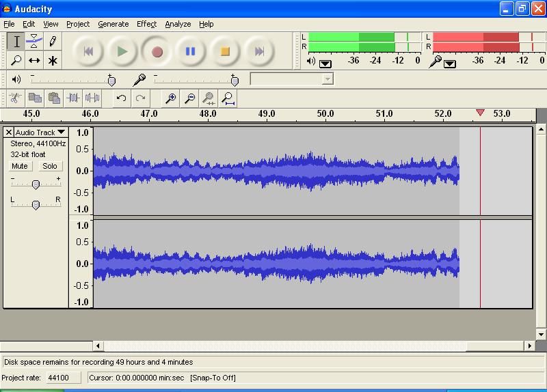Image resolution: width=547 pixels, height=392 pixels.
Task: Skip to start of track
Action: point(88,52)
